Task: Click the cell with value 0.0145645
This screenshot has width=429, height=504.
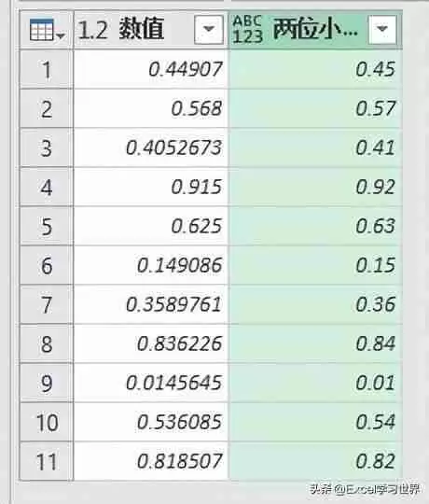Action: pos(151,384)
